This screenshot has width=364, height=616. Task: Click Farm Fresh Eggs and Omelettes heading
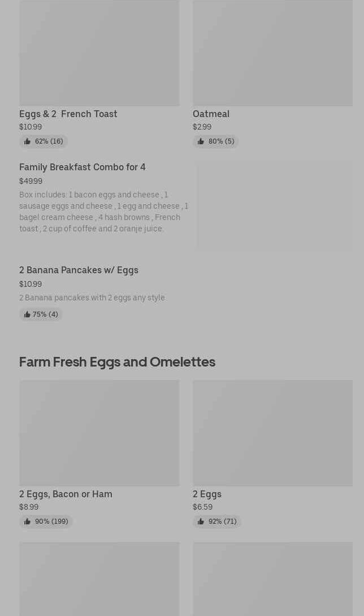point(117,361)
